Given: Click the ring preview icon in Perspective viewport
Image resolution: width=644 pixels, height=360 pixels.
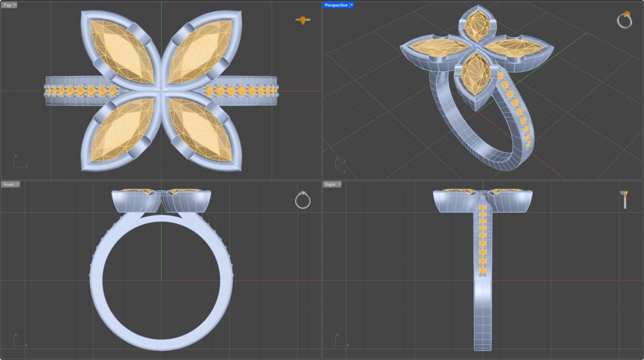Looking at the screenshot, I should click(625, 20).
